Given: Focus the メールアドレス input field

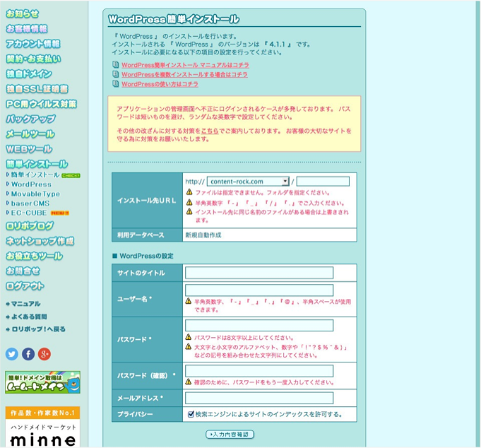Looking at the screenshot, I should 259,398.
